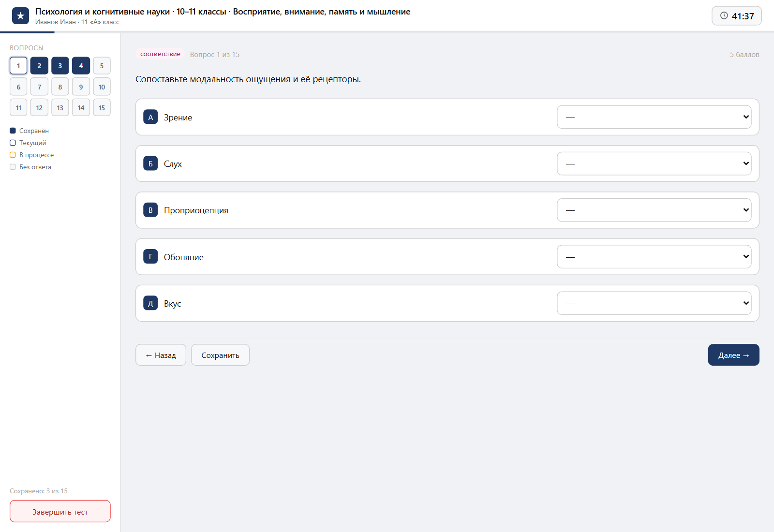Click the letter В badge next to Проприоцепция
The height and width of the screenshot is (532, 774).
point(150,210)
